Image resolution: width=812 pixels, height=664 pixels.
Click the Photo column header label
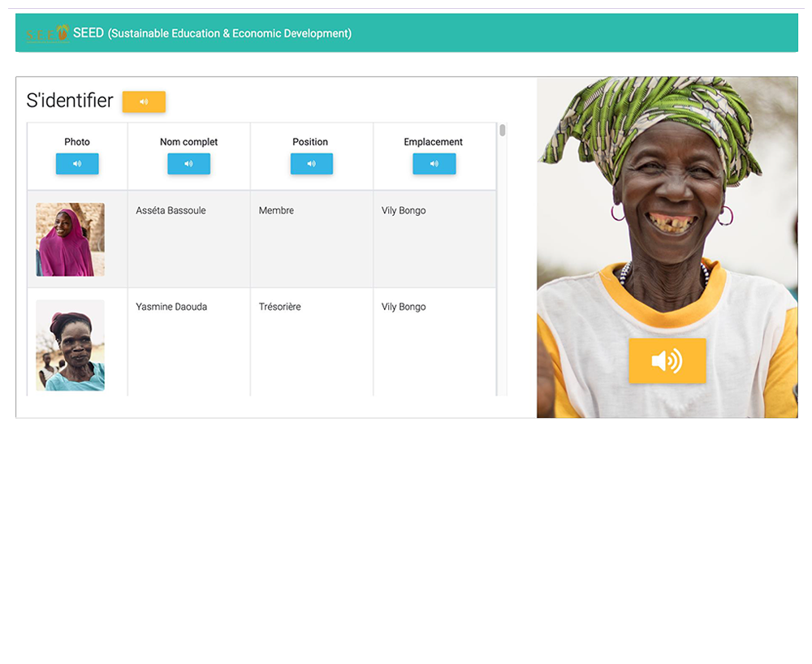tap(77, 142)
